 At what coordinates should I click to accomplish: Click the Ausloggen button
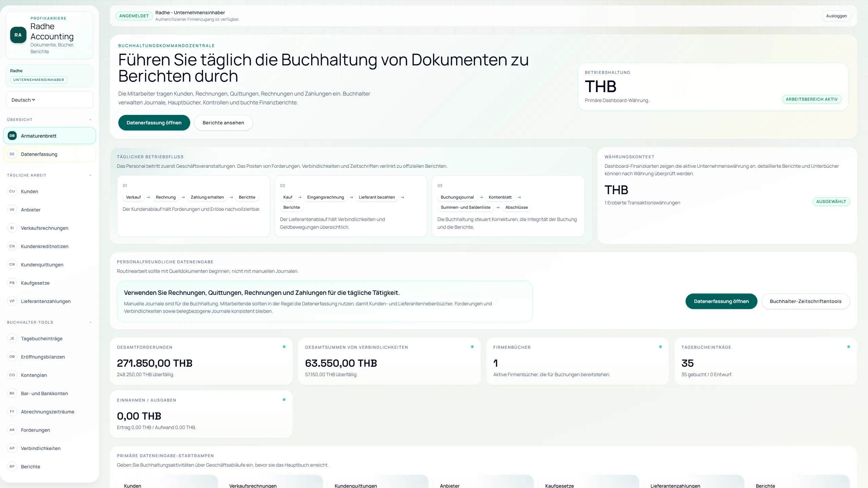[x=836, y=16]
